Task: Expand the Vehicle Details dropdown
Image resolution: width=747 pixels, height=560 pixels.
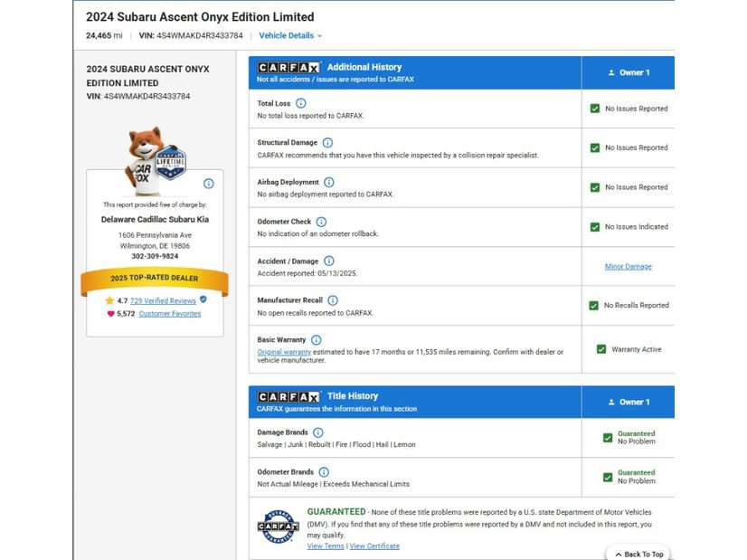Action: [290, 36]
